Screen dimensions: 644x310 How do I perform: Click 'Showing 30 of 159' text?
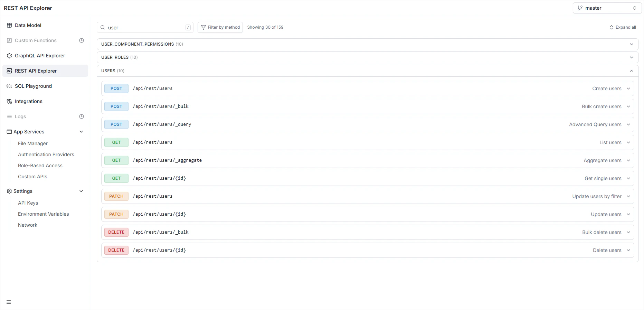click(265, 27)
